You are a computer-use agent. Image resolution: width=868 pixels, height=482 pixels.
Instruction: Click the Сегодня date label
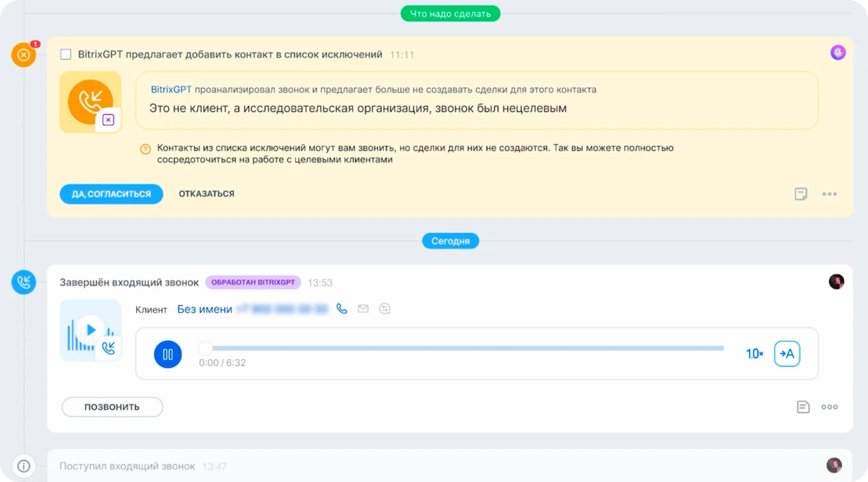450,241
